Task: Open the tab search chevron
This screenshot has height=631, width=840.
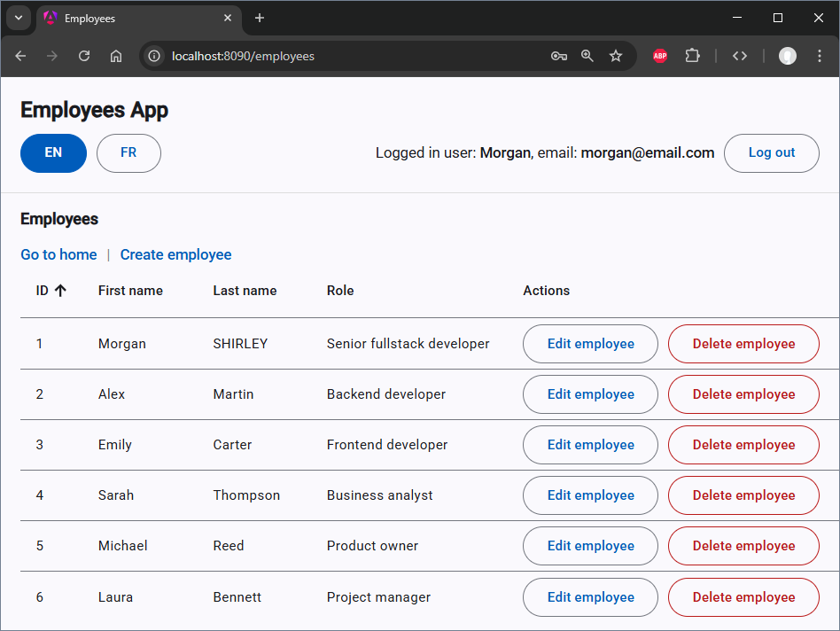Action: (18, 18)
